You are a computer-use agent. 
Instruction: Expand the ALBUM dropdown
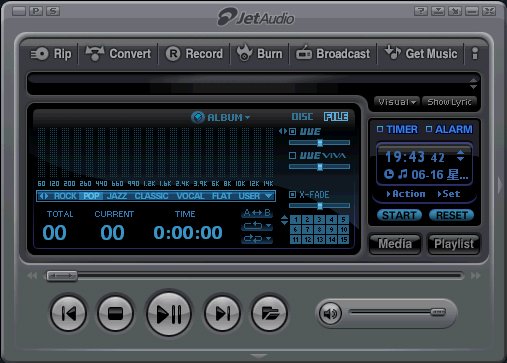click(221, 117)
